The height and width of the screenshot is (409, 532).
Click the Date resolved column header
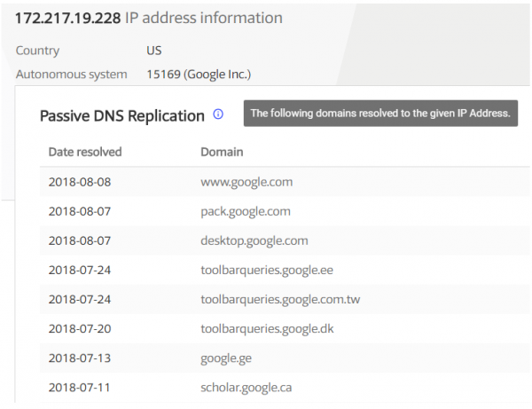click(85, 152)
